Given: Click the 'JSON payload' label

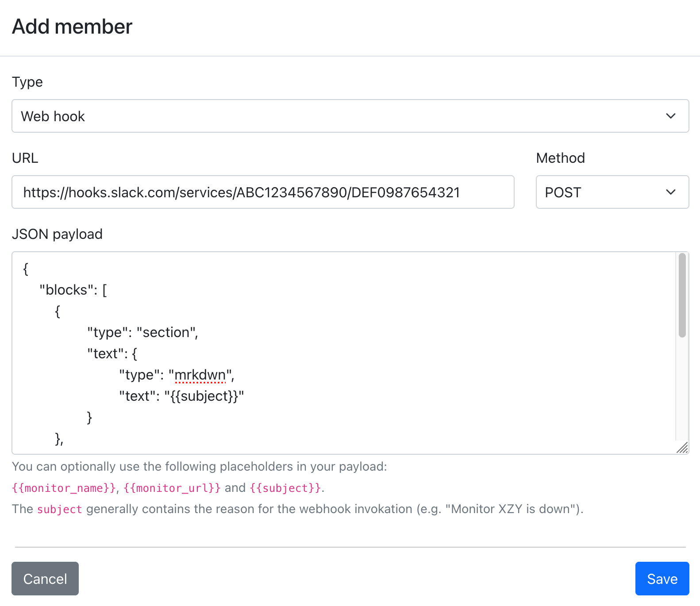Looking at the screenshot, I should [57, 234].
